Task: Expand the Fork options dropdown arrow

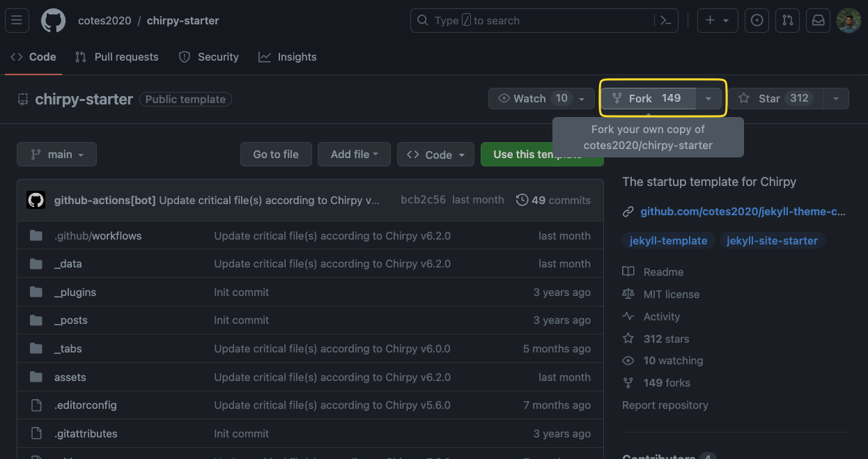Action: (708, 99)
